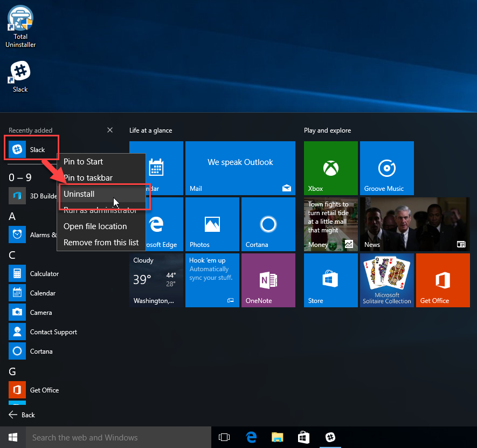Select Remove from this list
The width and height of the screenshot is (477, 448).
101,243
